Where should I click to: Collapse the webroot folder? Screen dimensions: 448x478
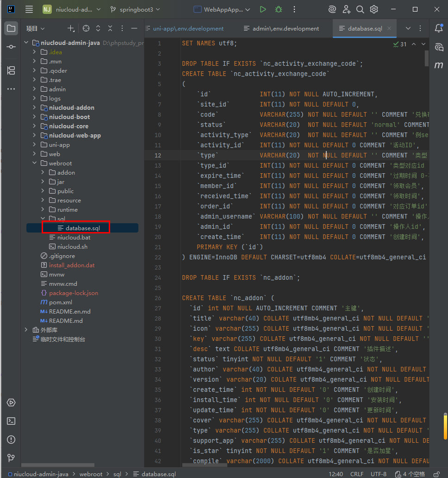pyautogui.click(x=35, y=163)
